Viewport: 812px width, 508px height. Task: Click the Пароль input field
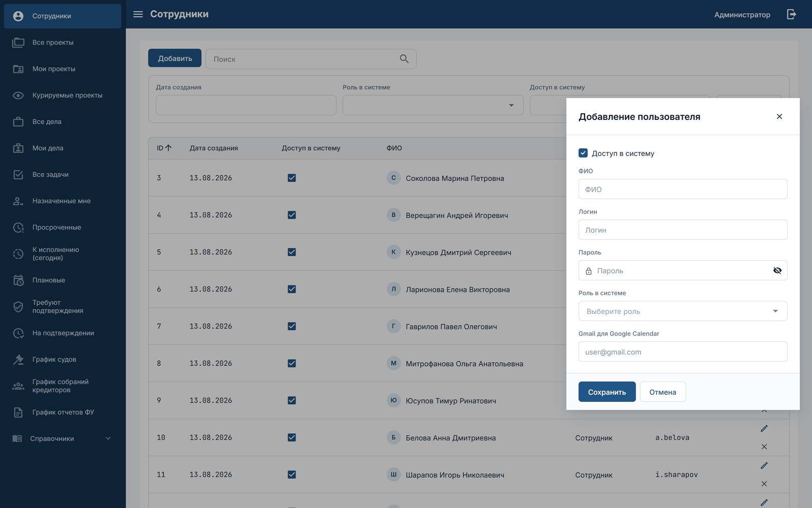(683, 270)
